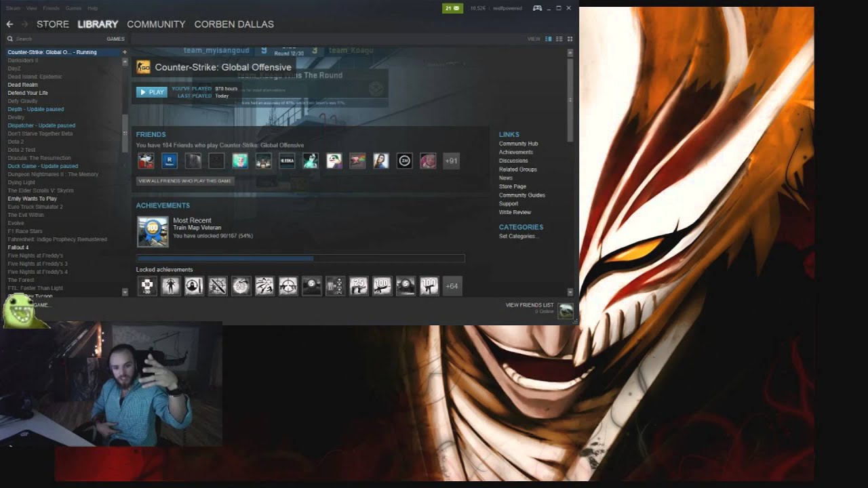The height and width of the screenshot is (488, 868).
Task: Click the standing person locked achievement icon
Action: 170,286
